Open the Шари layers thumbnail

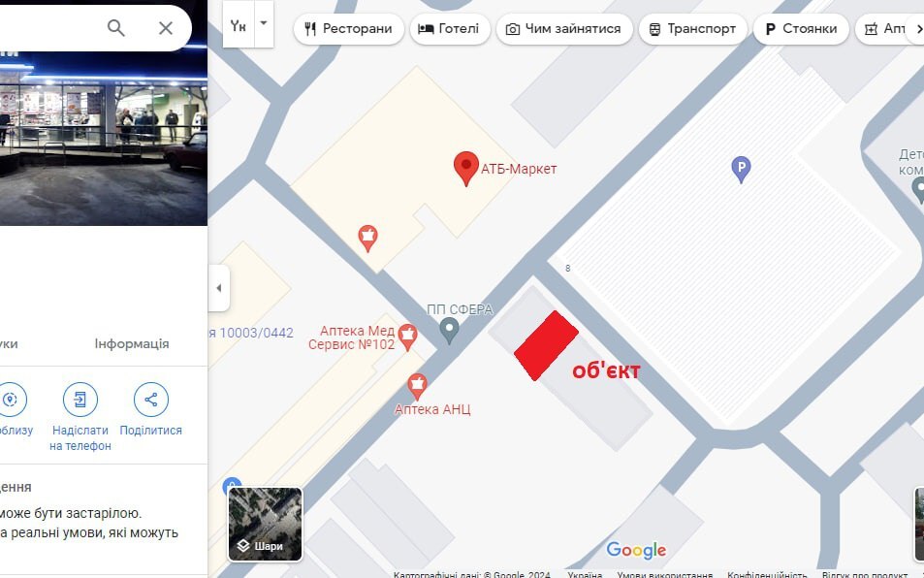point(266,524)
